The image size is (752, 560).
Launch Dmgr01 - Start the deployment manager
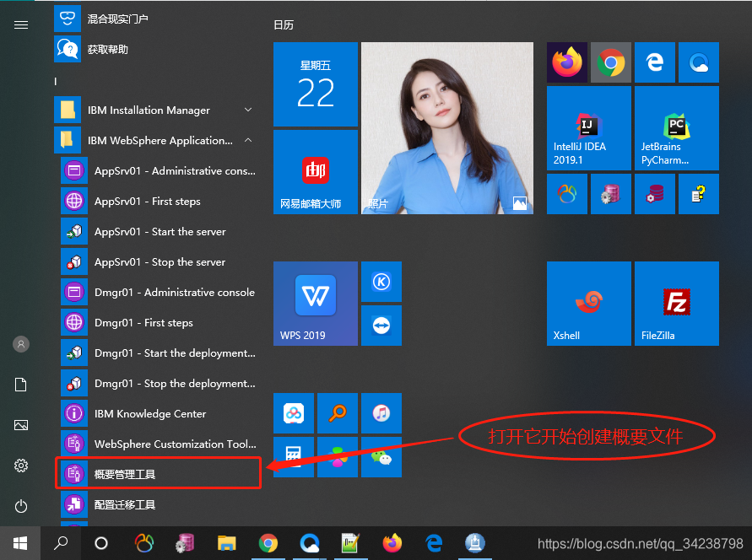(x=160, y=353)
